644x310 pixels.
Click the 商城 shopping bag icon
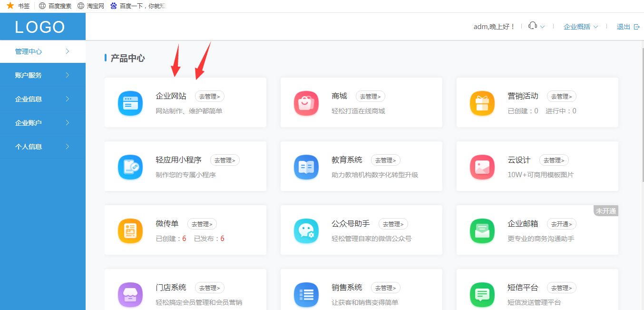[306, 103]
